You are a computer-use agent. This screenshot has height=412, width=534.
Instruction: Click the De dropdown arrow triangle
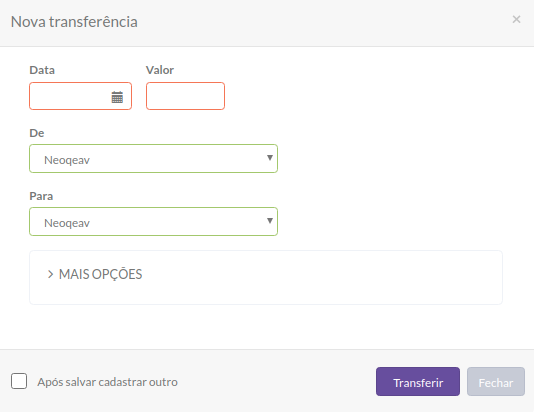click(270, 158)
